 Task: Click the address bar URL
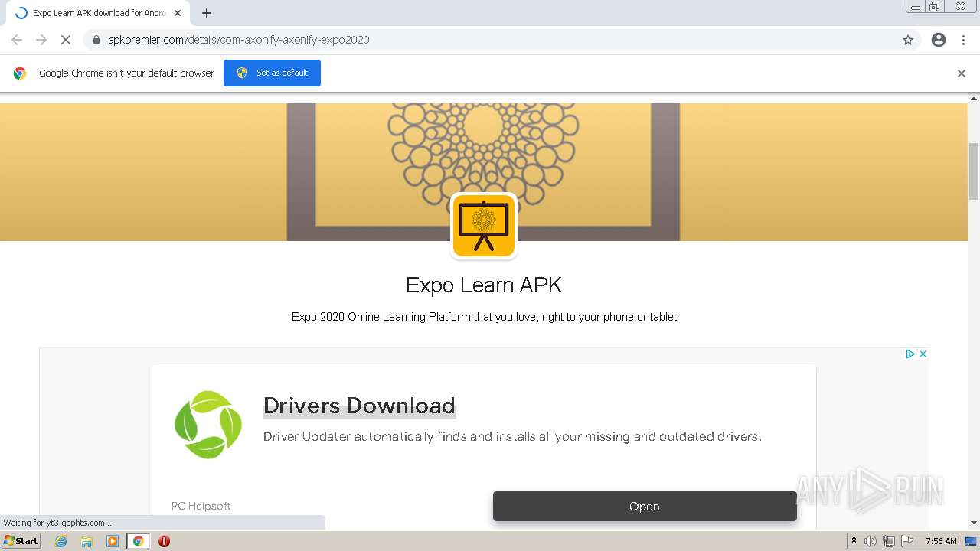click(239, 40)
